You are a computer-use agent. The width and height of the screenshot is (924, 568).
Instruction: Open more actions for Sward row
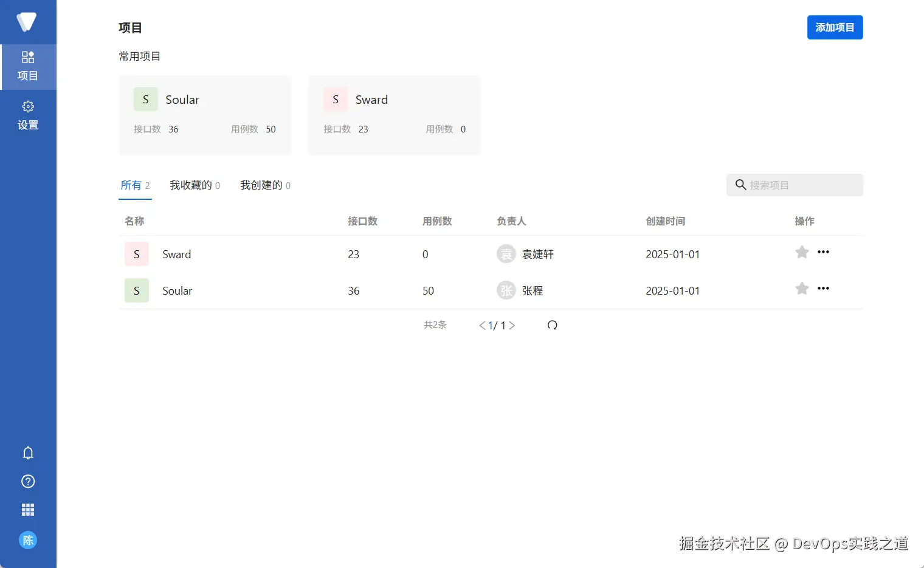(823, 252)
